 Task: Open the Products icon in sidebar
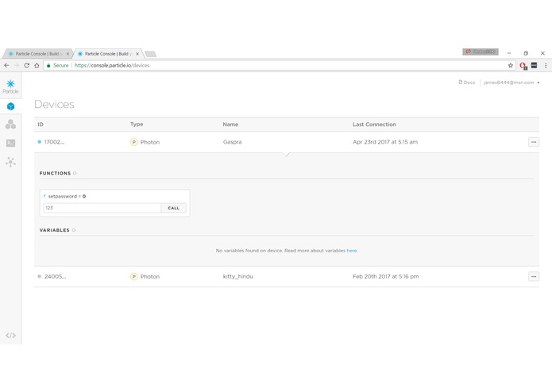coord(10,124)
